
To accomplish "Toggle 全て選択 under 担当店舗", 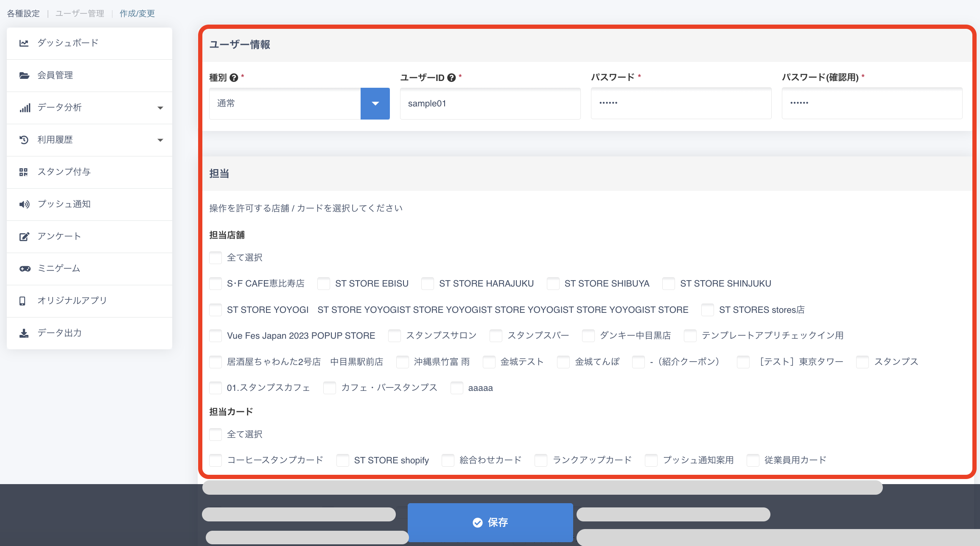I will click(216, 258).
